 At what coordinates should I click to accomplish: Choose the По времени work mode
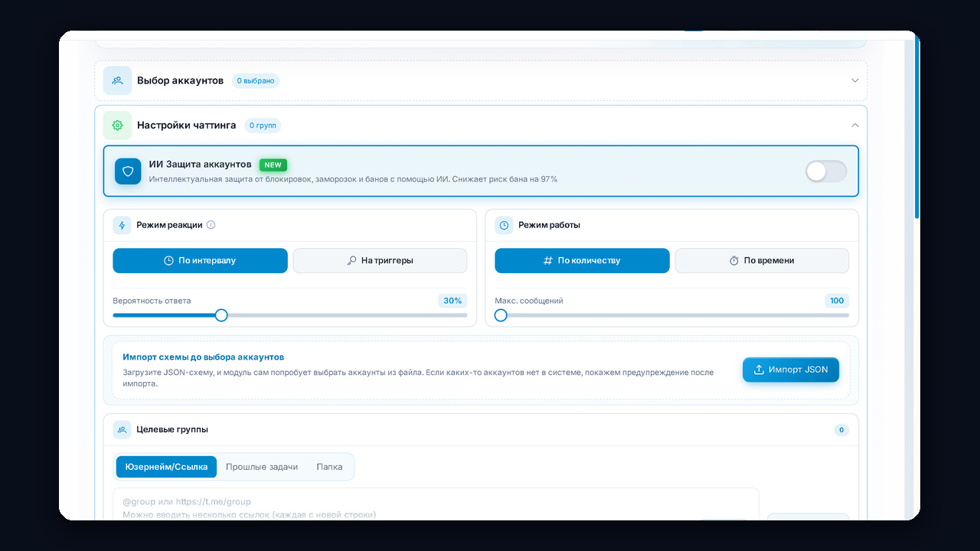click(x=762, y=260)
